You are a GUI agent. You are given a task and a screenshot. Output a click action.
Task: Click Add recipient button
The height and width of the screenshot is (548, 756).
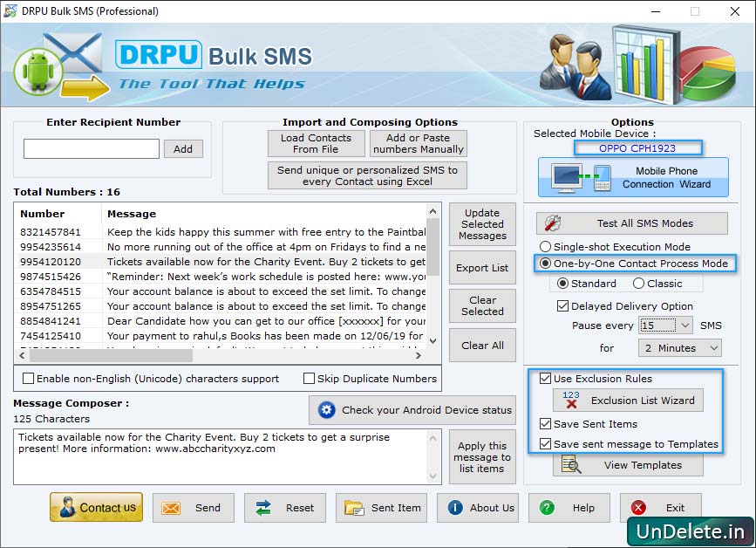coord(183,149)
